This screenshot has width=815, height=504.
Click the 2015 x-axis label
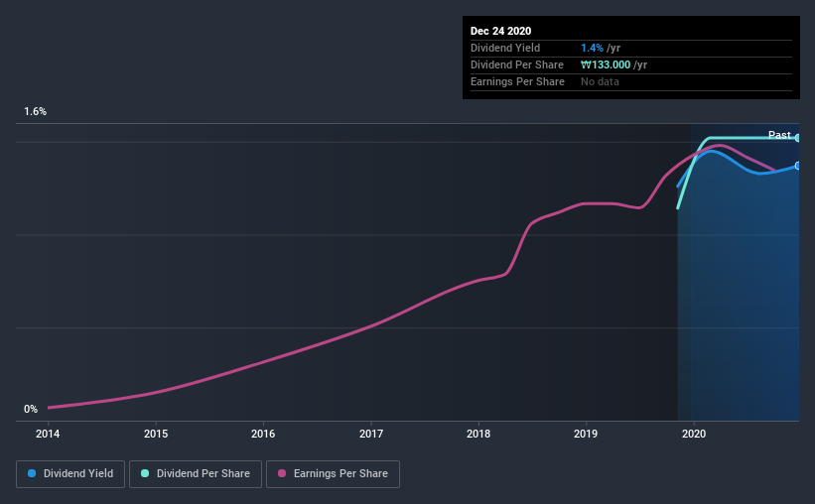tap(156, 434)
